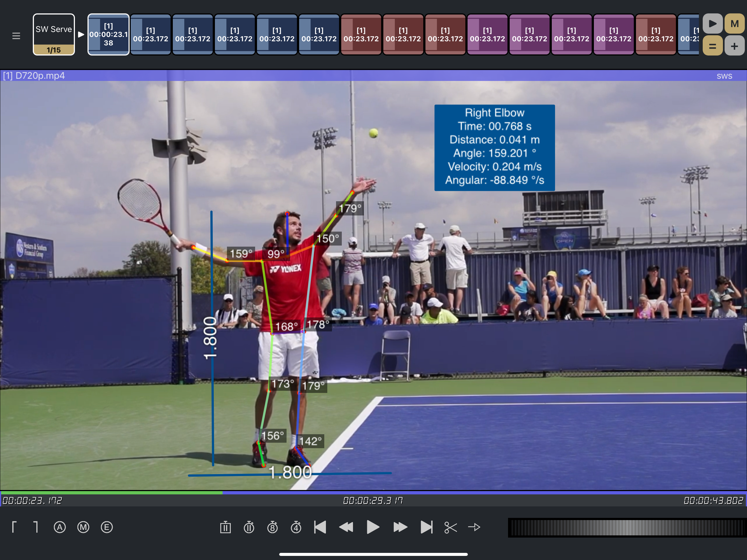Toggle the circled M mode
The image size is (747, 560).
click(x=83, y=527)
